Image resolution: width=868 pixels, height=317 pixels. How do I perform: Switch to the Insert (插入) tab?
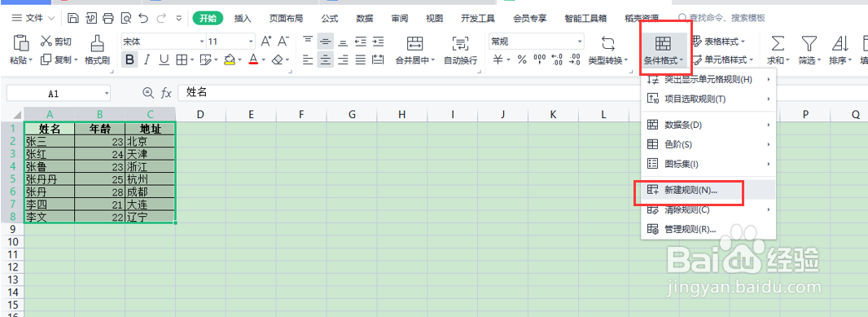[243, 18]
